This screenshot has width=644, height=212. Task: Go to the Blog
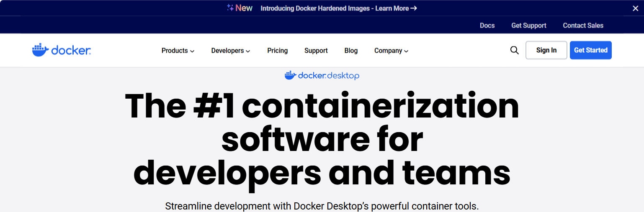tap(351, 51)
